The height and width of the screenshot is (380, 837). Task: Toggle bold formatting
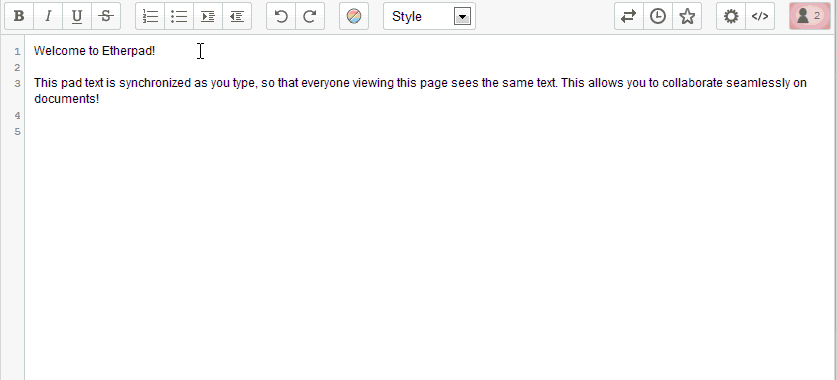(x=19, y=16)
